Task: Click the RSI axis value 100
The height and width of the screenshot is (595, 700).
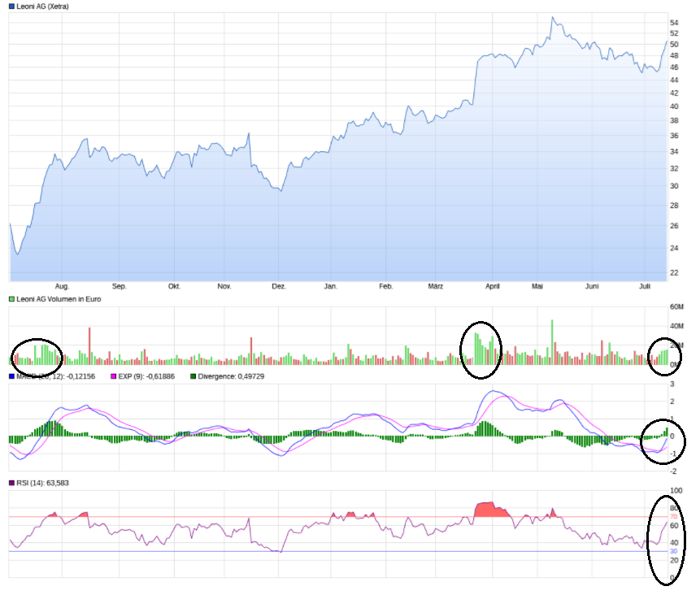Action: pyautogui.click(x=676, y=491)
